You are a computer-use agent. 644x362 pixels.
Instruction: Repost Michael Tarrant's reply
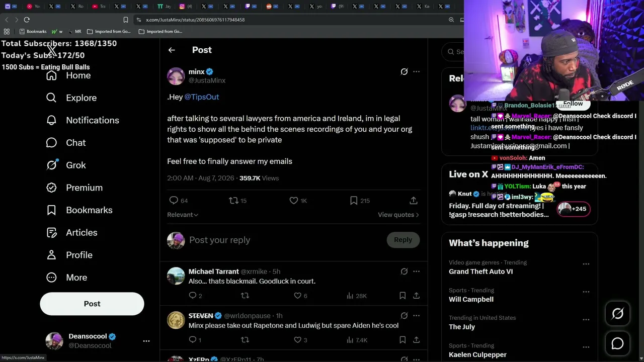[x=245, y=296]
